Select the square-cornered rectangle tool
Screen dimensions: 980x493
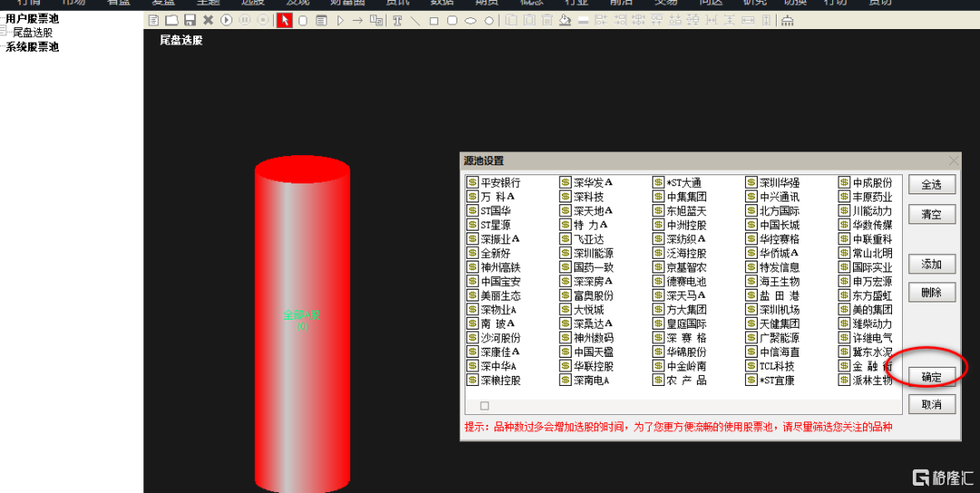(x=434, y=21)
